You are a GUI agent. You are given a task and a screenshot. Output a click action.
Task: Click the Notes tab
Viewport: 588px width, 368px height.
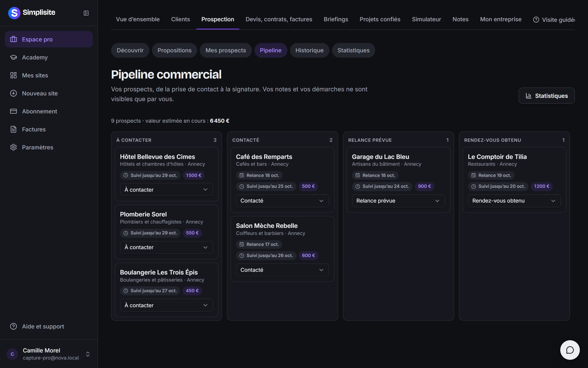[x=460, y=19]
